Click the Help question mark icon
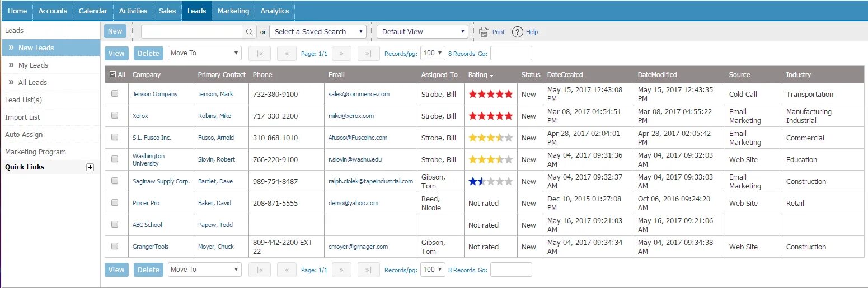Image resolution: width=868 pixels, height=288 pixels. pyautogui.click(x=518, y=32)
